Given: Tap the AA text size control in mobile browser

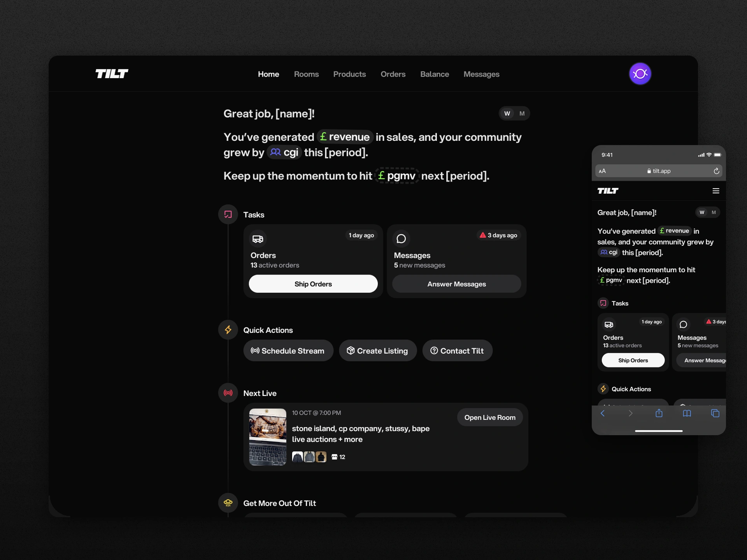Looking at the screenshot, I should pos(602,171).
